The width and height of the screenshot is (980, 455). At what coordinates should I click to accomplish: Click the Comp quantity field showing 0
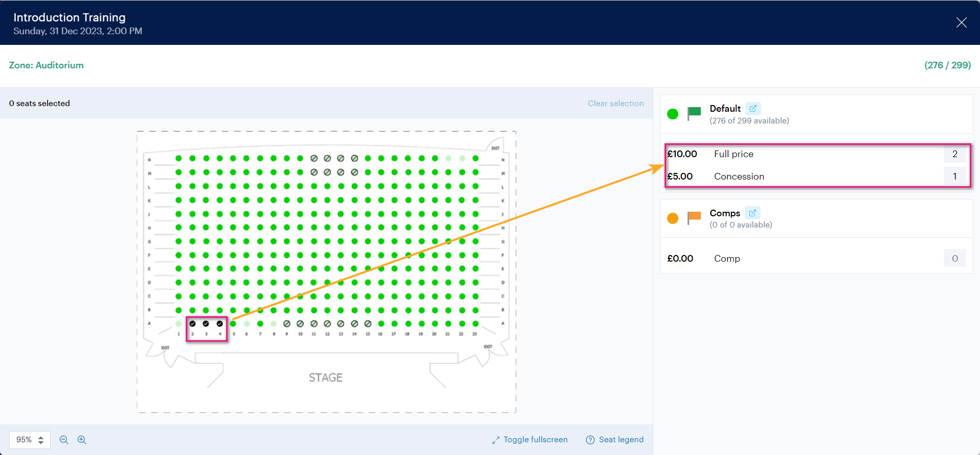(x=955, y=259)
